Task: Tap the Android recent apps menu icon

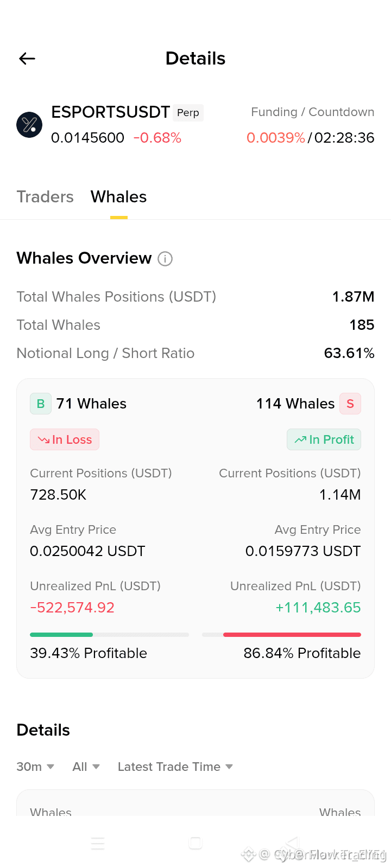Action: (x=98, y=843)
